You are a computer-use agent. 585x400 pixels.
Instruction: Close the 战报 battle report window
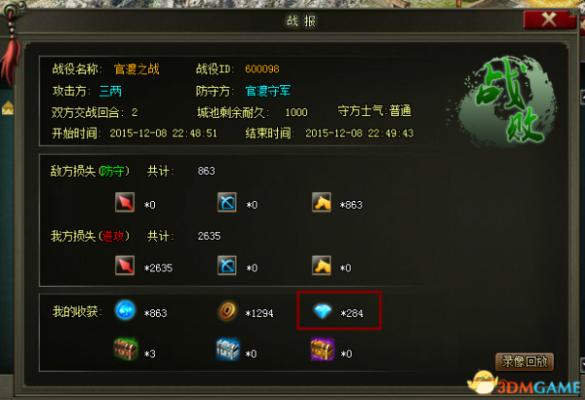click(x=548, y=19)
